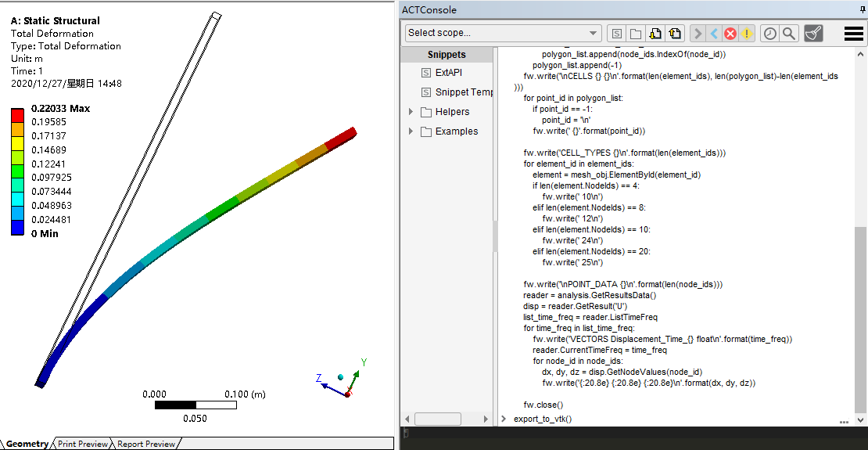Click the ExtAPI snippet S icon

coord(425,73)
